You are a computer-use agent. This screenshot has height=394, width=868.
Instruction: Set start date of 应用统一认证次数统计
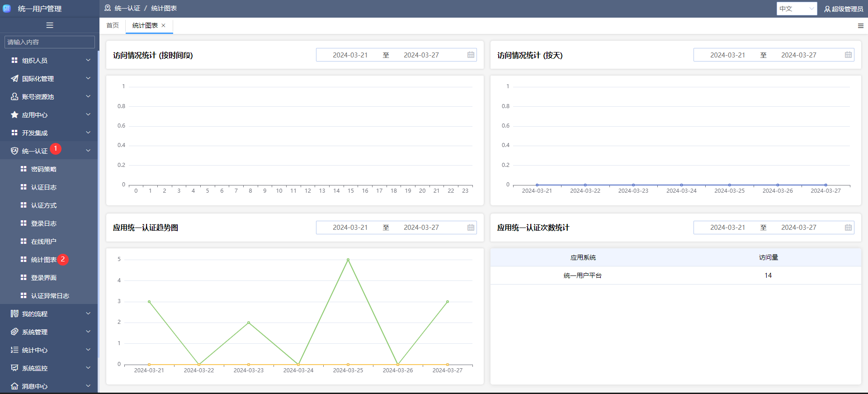pos(728,228)
